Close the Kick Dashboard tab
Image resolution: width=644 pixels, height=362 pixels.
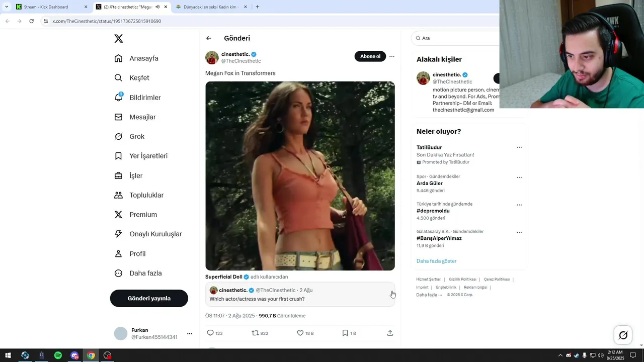[x=86, y=7]
